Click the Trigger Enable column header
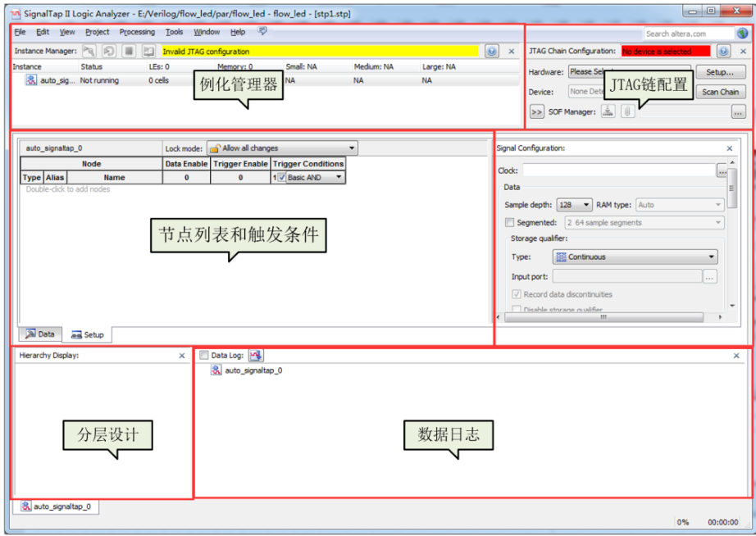Image resolution: width=756 pixels, height=536 pixels. click(240, 164)
